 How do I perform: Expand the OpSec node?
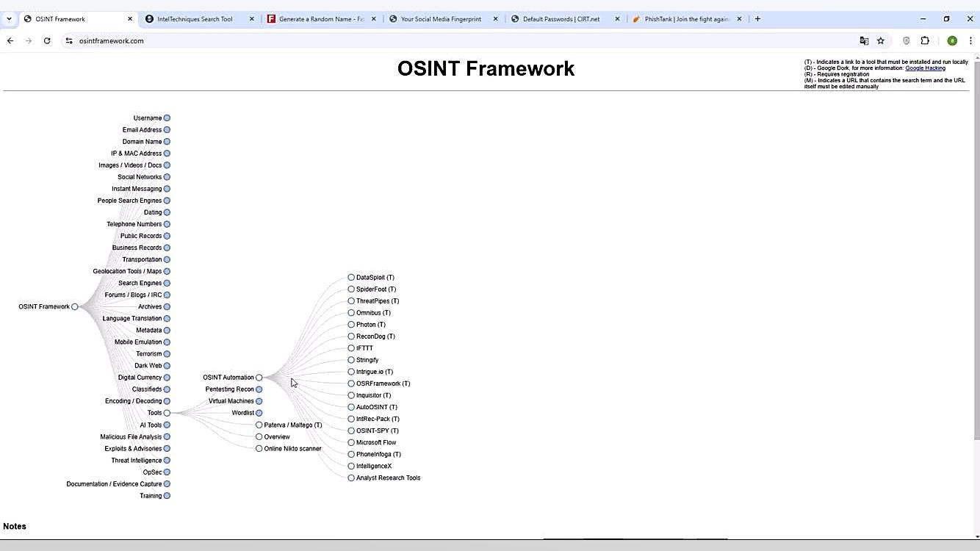[167, 472]
